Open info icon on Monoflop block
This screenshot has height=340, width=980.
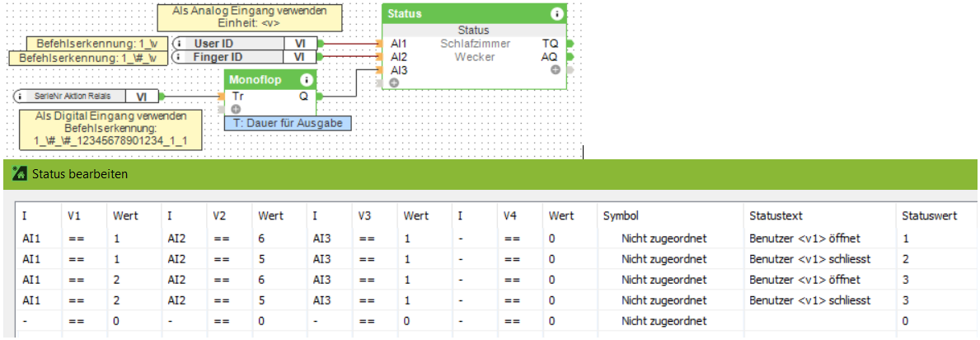point(306,80)
